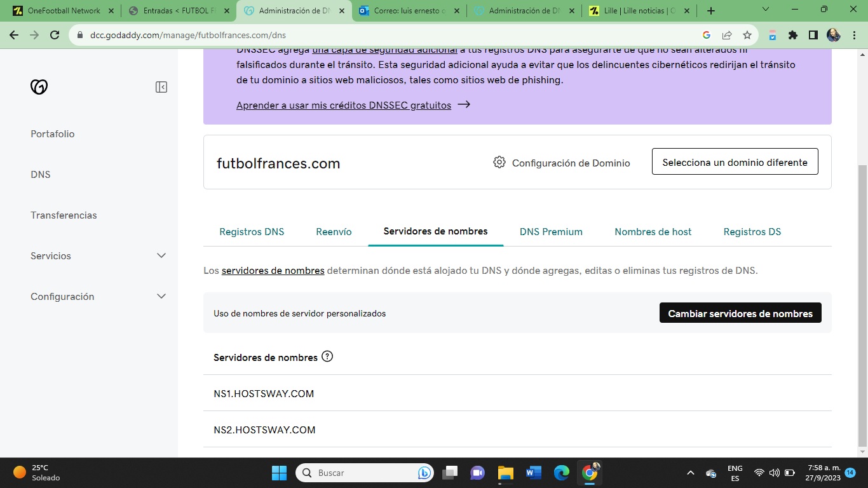The height and width of the screenshot is (488, 868).
Task: Share this page using the share icon
Action: click(727, 36)
